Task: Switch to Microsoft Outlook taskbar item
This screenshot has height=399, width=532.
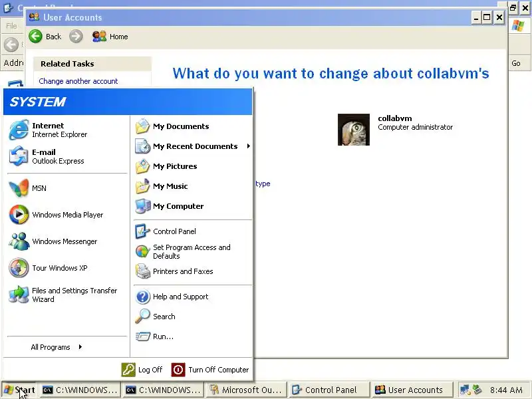Action: (x=246, y=390)
